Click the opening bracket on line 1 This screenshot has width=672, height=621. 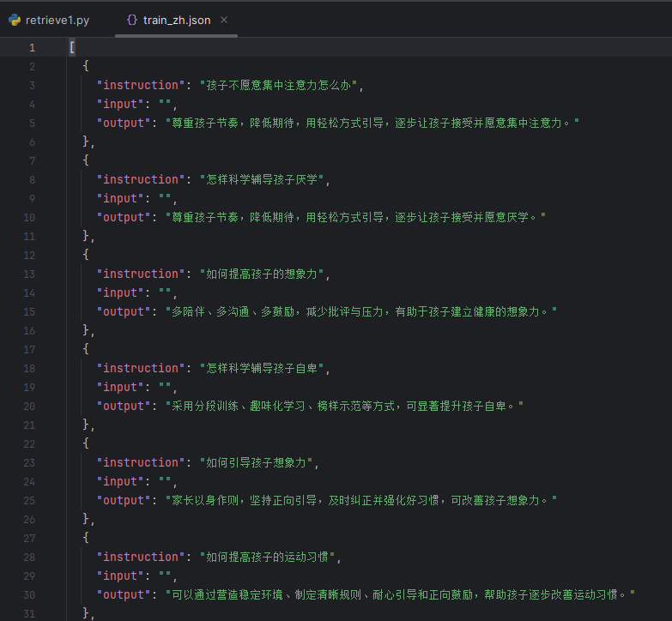coord(72,47)
